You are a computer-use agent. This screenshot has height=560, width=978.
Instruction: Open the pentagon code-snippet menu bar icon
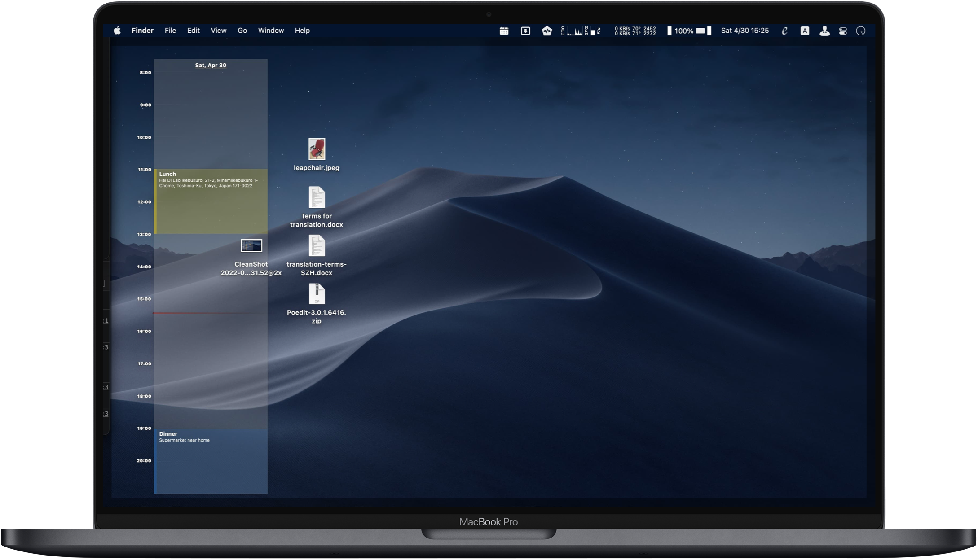546,31
